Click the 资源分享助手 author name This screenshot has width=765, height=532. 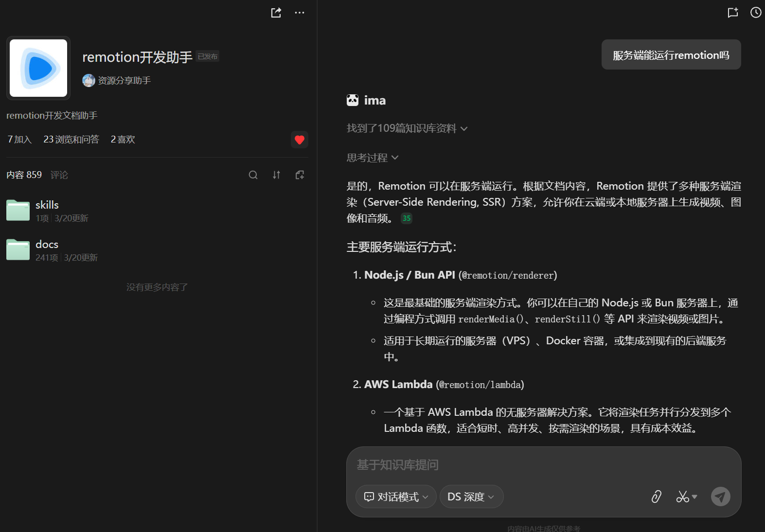pos(125,81)
